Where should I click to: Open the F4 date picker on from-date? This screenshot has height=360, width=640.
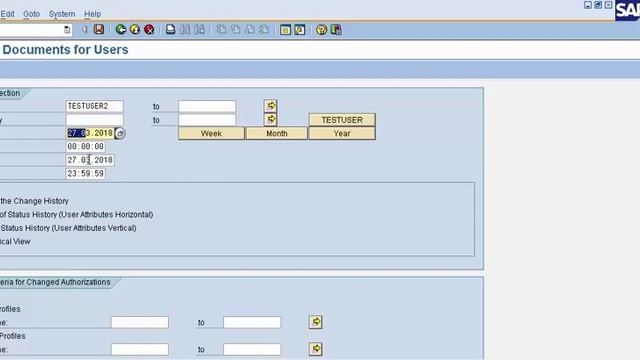pyautogui.click(x=120, y=133)
